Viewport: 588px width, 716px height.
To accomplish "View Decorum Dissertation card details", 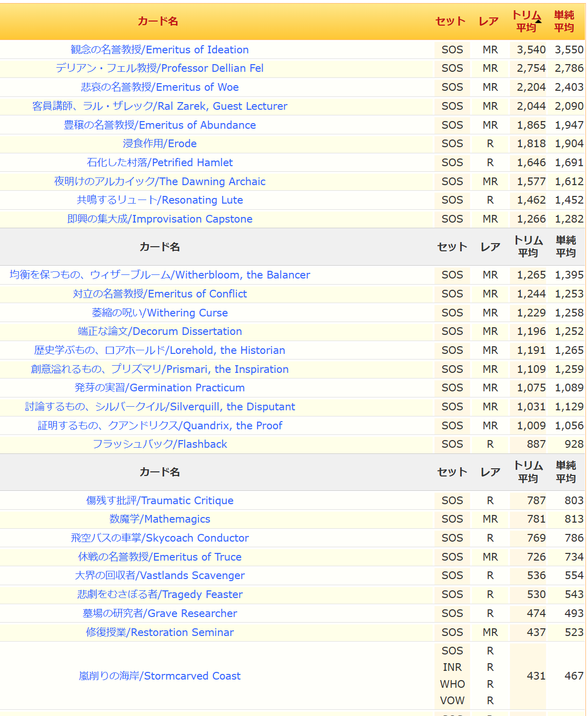I will (160, 331).
